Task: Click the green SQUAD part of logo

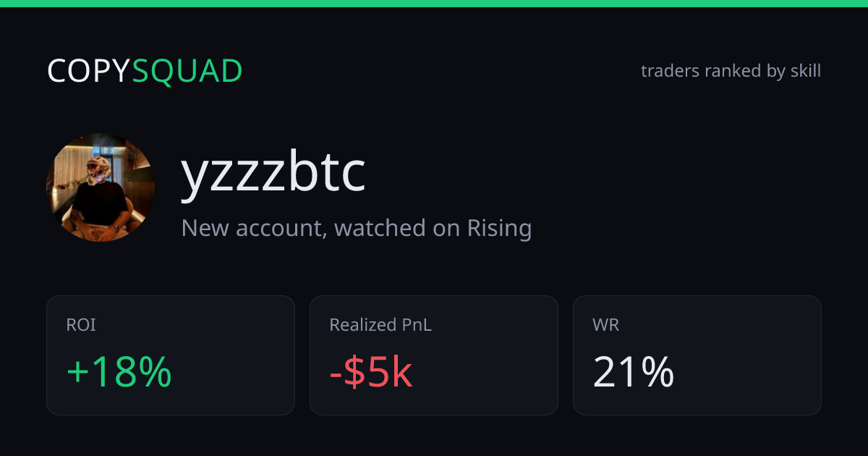Action: click(187, 71)
